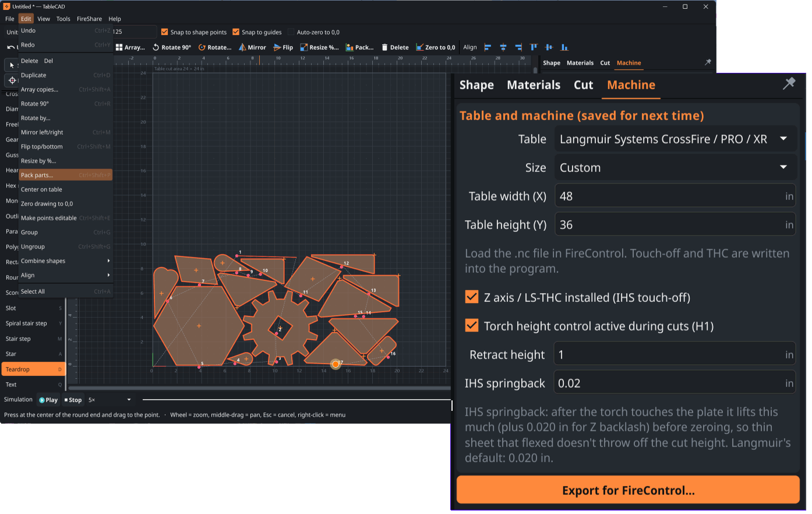The height and width of the screenshot is (514, 812).
Task: Click Export for FireControl... button
Action: [x=628, y=490]
